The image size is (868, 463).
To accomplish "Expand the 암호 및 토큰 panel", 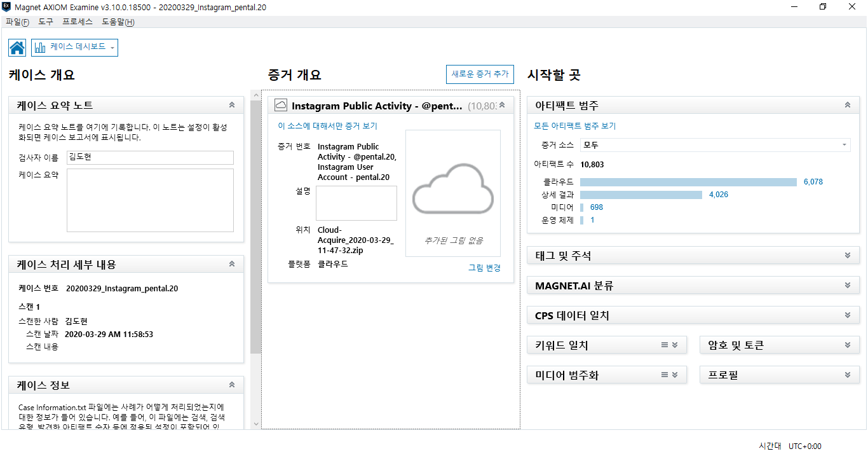I will (847, 345).
